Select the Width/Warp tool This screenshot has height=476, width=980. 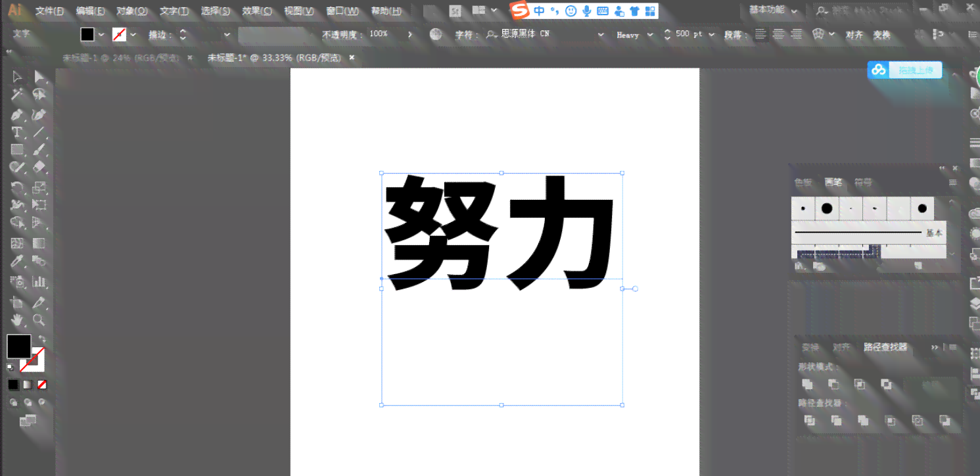[18, 206]
